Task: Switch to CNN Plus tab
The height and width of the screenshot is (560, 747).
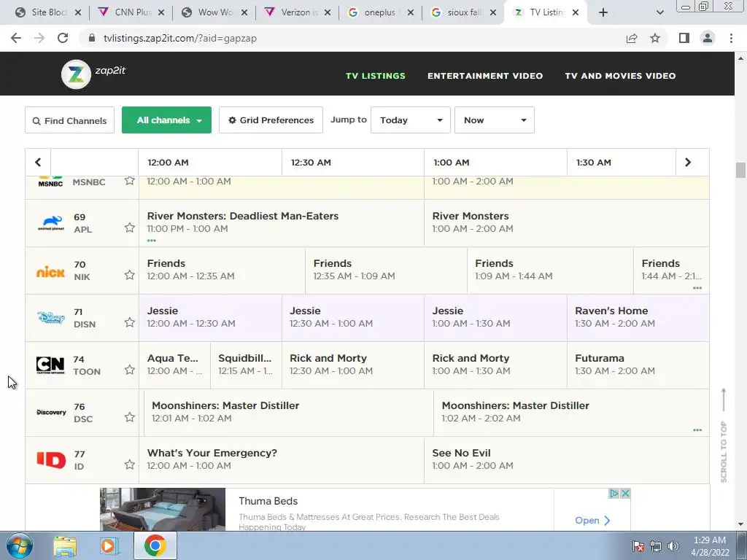Action: click(131, 12)
